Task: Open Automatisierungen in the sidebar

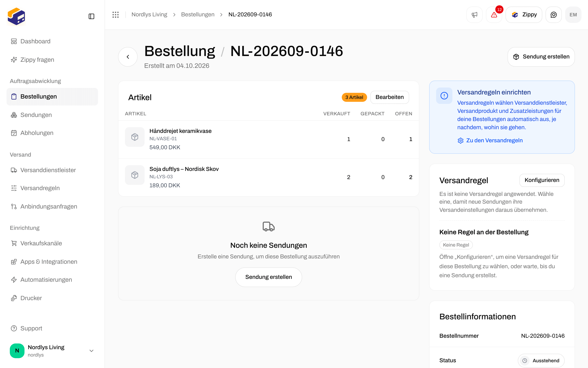Action: click(52, 280)
